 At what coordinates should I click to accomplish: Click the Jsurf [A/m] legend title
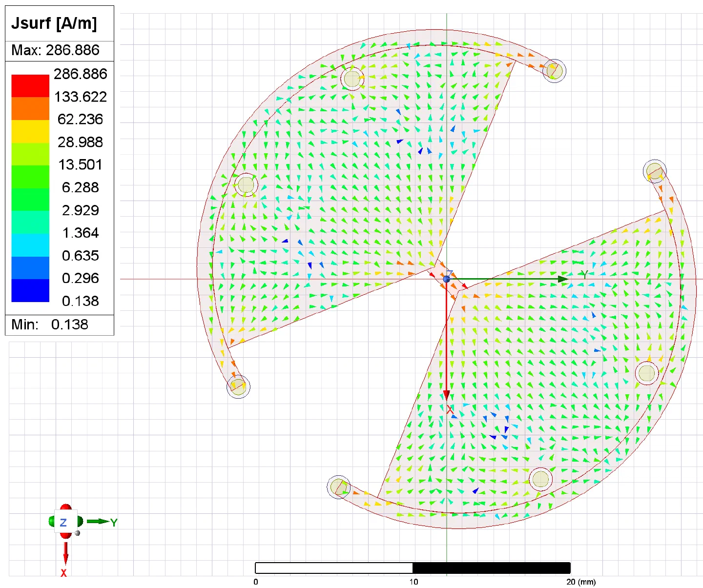pyautogui.click(x=54, y=23)
